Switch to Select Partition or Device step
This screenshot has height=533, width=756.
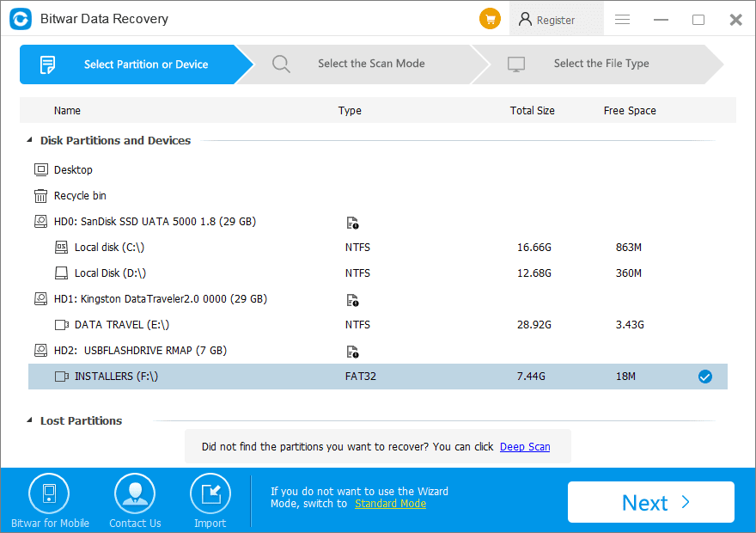[137, 64]
